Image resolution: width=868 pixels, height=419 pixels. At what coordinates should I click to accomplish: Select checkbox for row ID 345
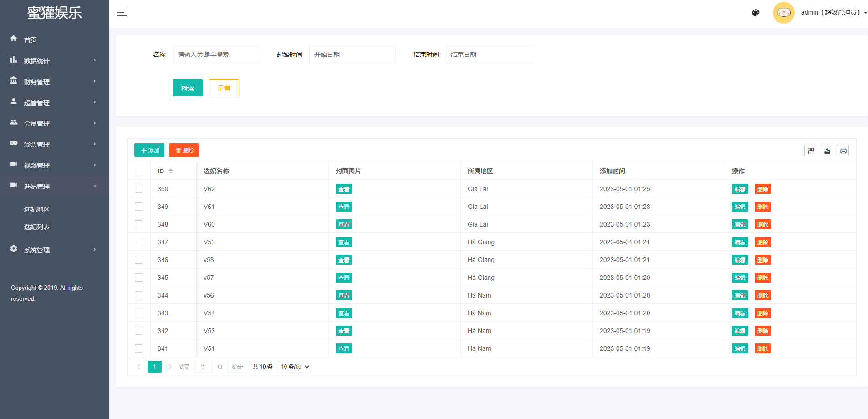[139, 278]
